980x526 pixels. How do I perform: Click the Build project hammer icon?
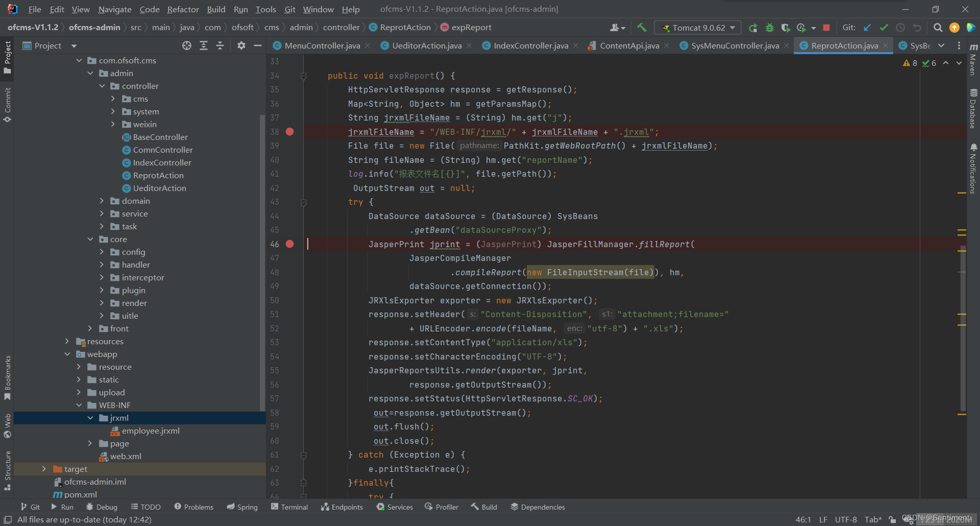[x=642, y=28]
